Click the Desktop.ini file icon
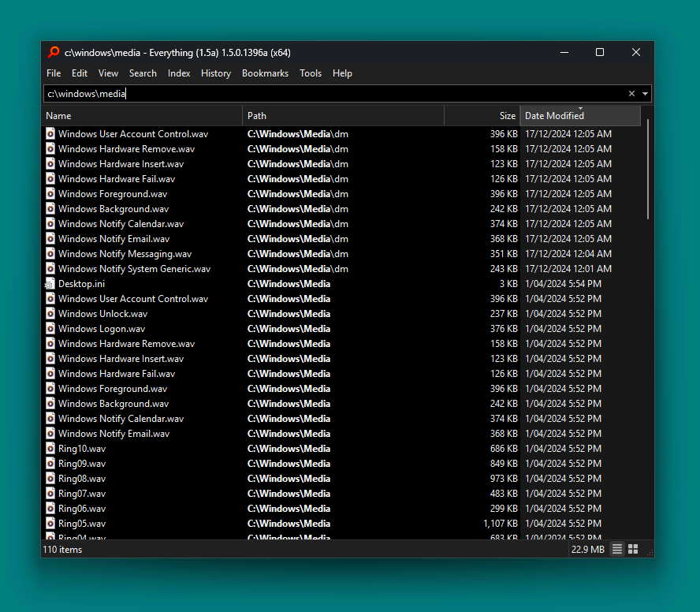Image resolution: width=700 pixels, height=612 pixels. pyautogui.click(x=50, y=283)
